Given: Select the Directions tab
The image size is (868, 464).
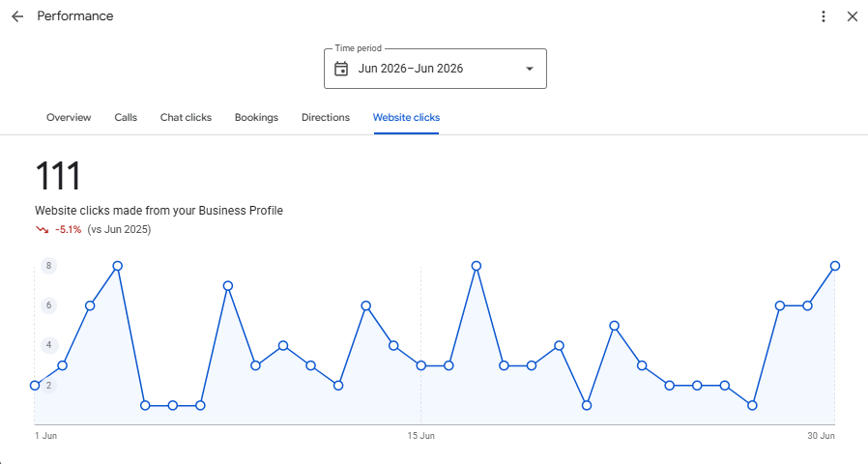Looking at the screenshot, I should tap(326, 117).
